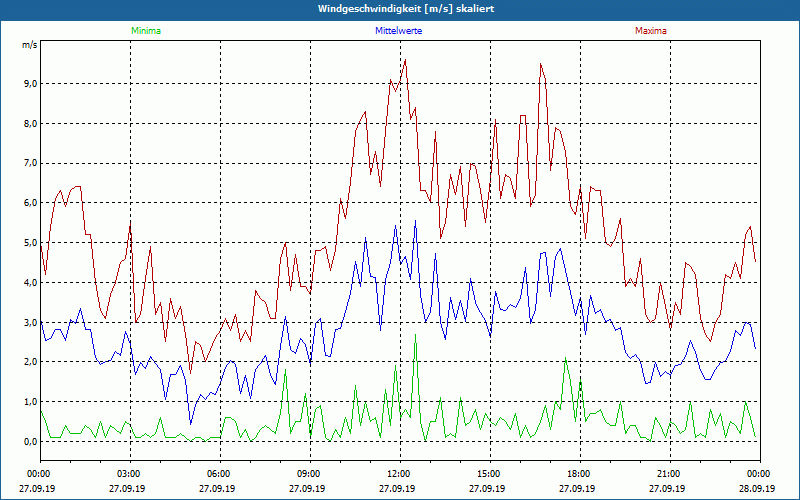
Task: Click the 09:00 time axis label
Action: (309, 474)
